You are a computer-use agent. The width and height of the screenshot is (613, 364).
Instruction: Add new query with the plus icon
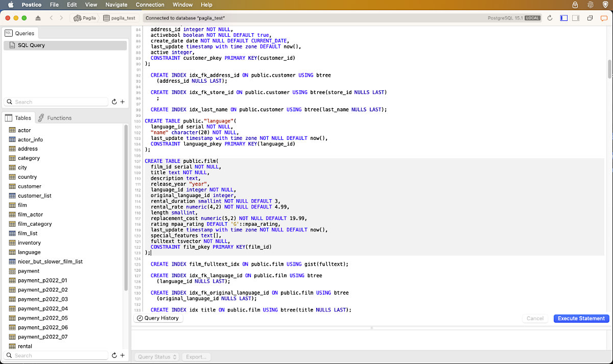[122, 102]
